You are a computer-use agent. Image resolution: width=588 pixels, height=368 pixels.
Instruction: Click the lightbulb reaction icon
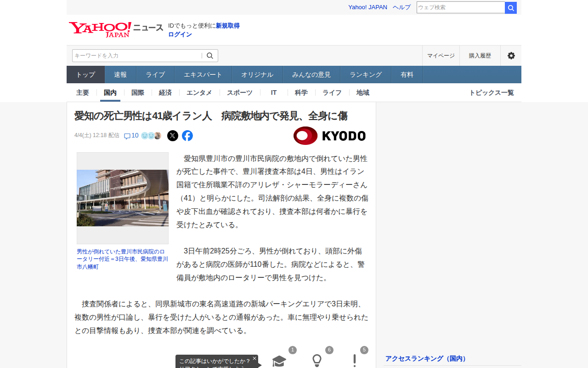(317, 361)
